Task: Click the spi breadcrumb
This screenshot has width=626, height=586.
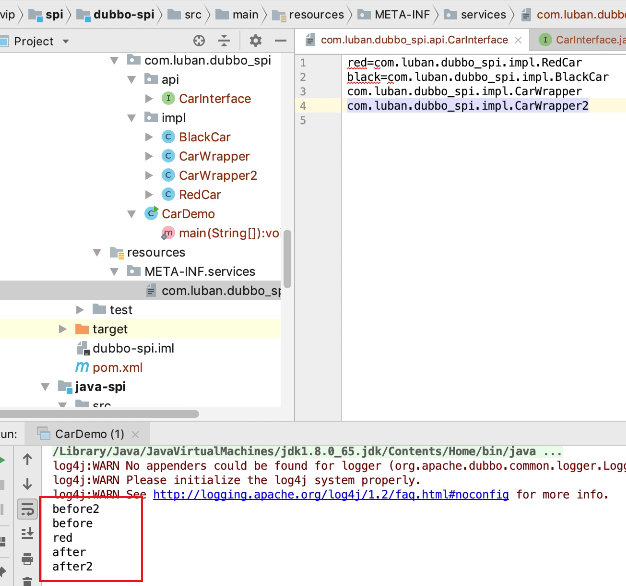Action: [54, 14]
